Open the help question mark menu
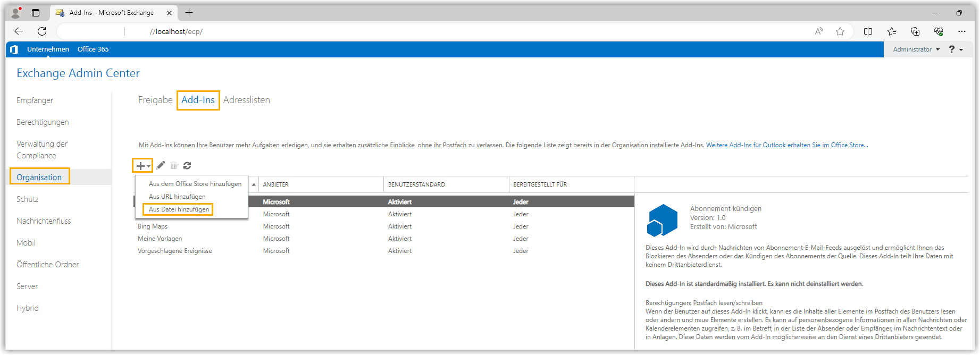980x355 pixels. (956, 49)
